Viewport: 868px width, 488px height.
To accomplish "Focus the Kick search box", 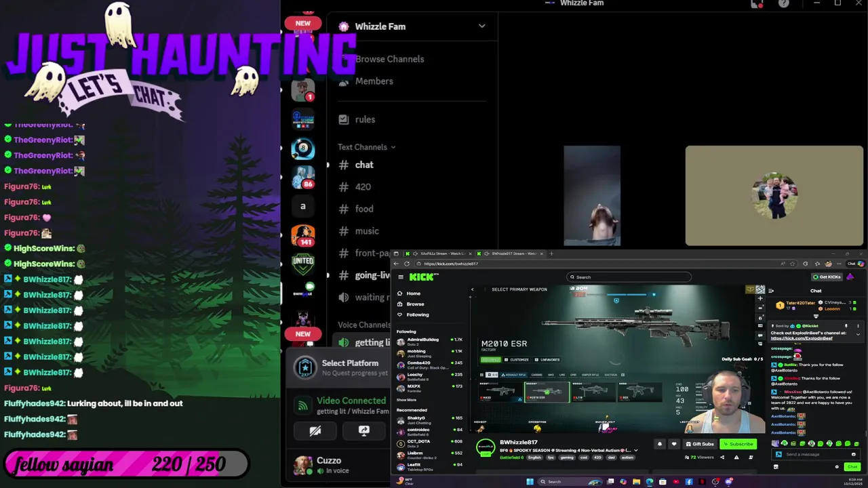I will (x=629, y=277).
